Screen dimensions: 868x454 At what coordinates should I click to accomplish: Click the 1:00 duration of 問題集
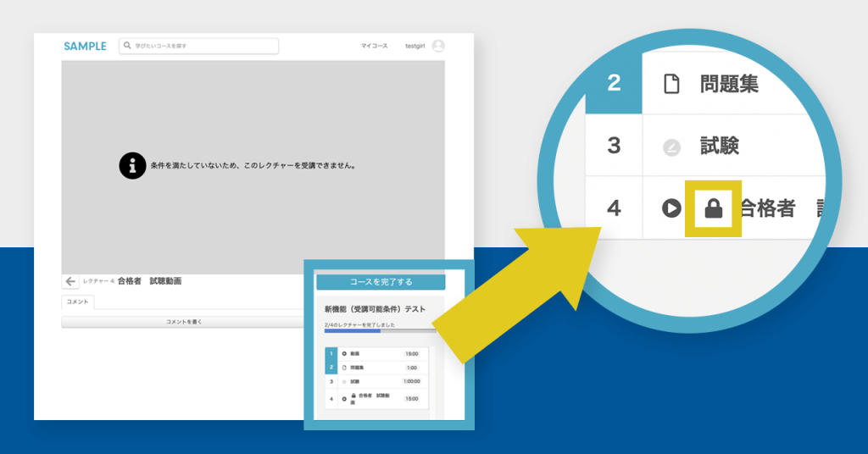pos(412,368)
